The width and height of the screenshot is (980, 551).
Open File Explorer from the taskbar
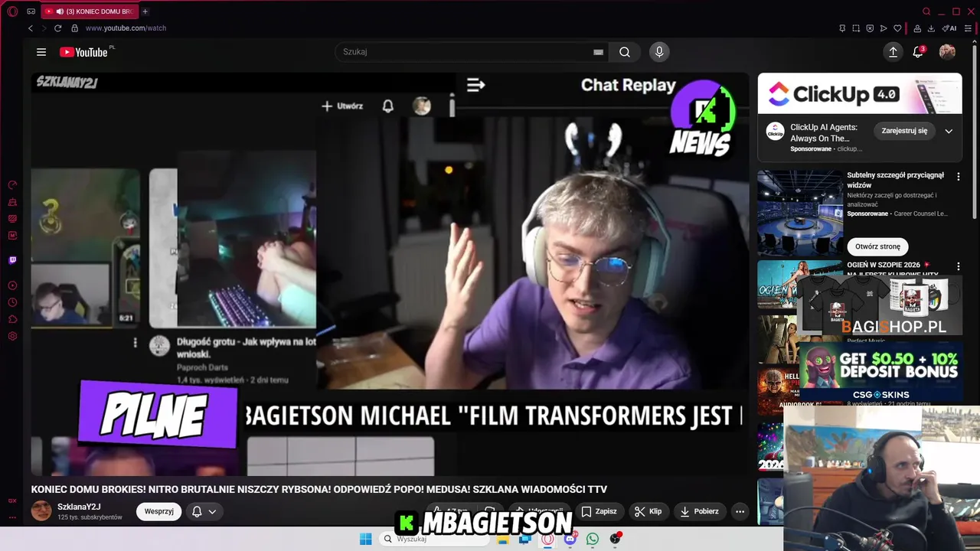click(x=503, y=539)
